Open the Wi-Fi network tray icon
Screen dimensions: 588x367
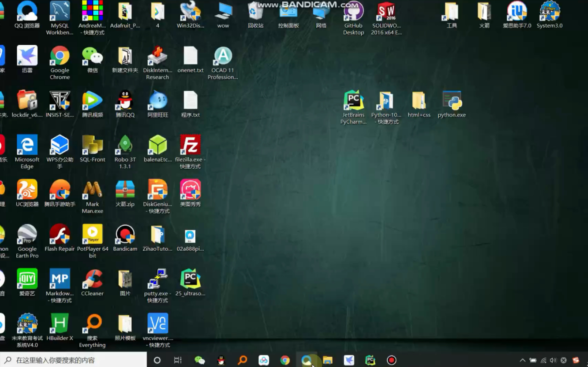pos(543,360)
